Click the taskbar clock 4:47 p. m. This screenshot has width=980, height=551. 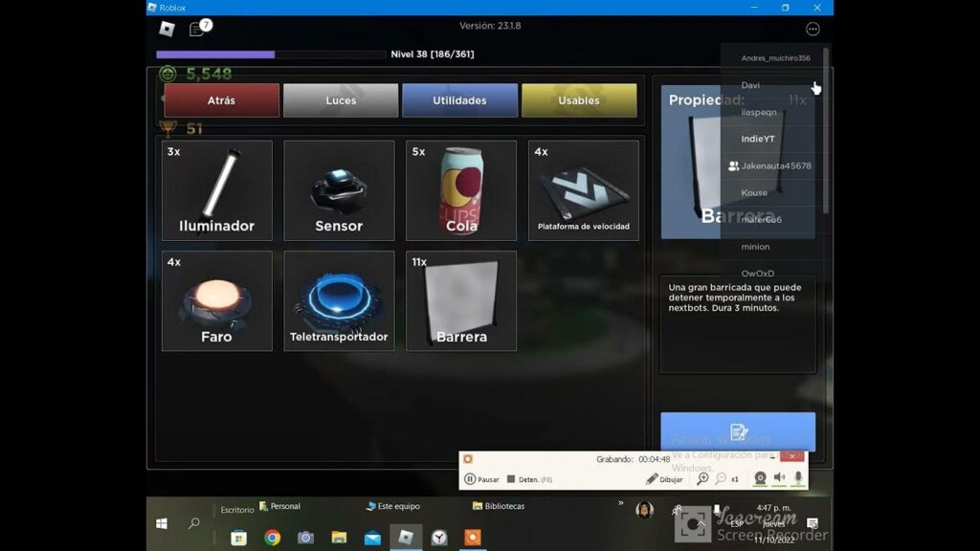coord(773,508)
